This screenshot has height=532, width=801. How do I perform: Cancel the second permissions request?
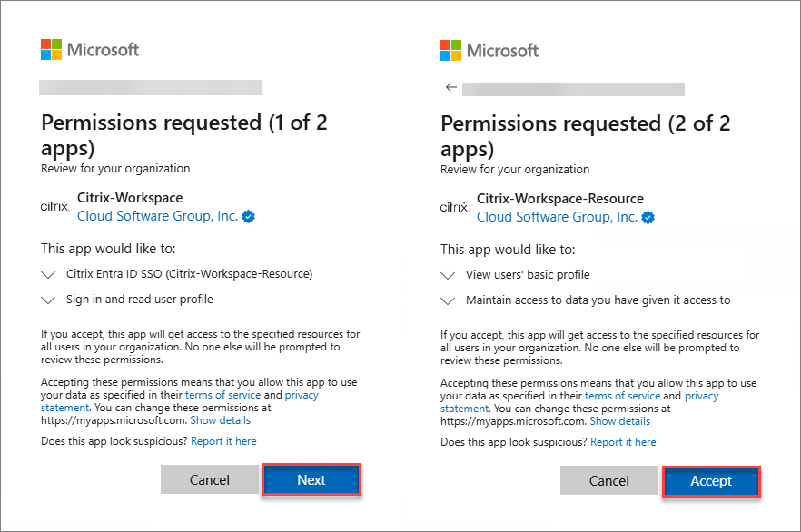pyautogui.click(x=609, y=482)
